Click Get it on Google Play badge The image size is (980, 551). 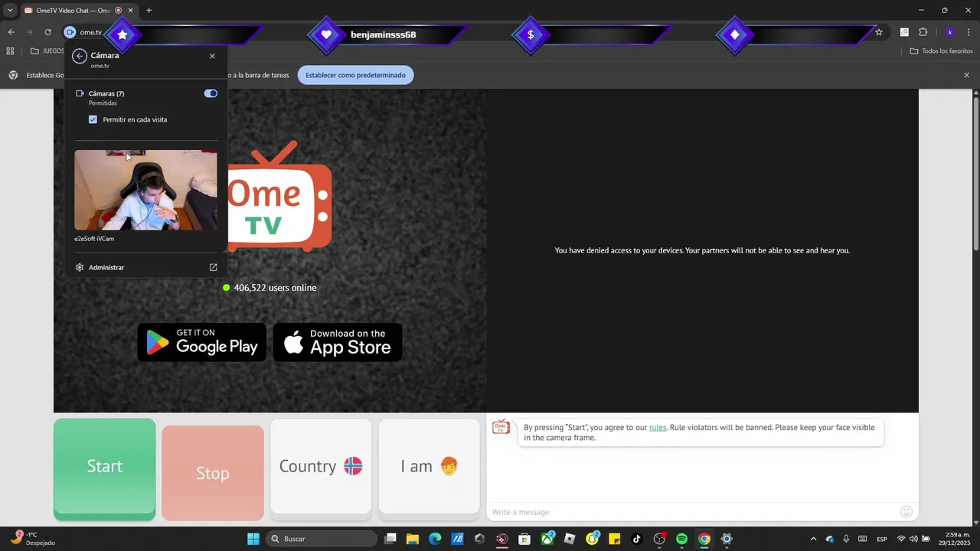pyautogui.click(x=202, y=342)
